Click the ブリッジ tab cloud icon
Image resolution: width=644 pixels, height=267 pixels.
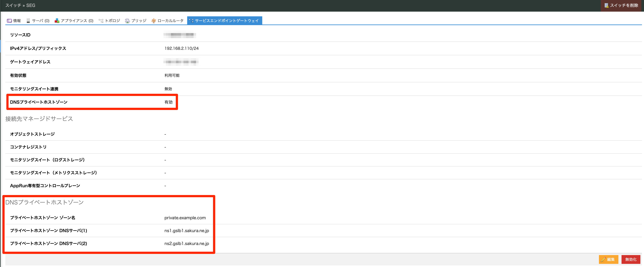[x=128, y=21]
